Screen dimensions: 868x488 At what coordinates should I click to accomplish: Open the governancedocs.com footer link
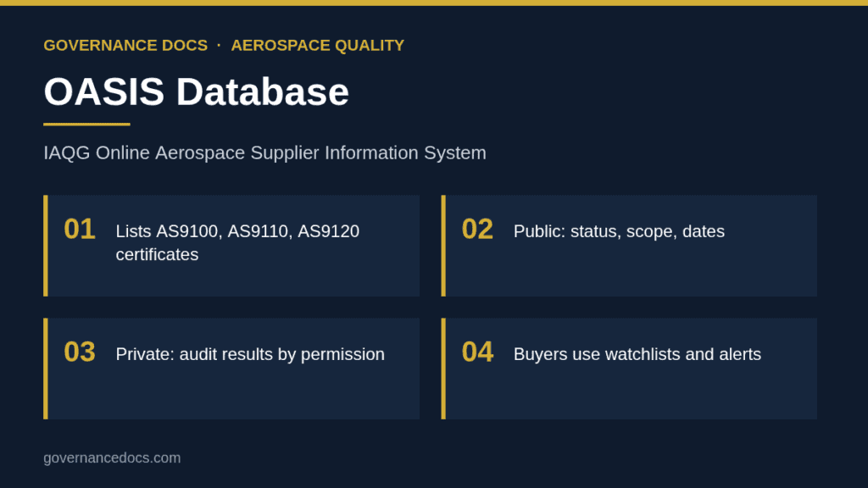[x=112, y=458]
